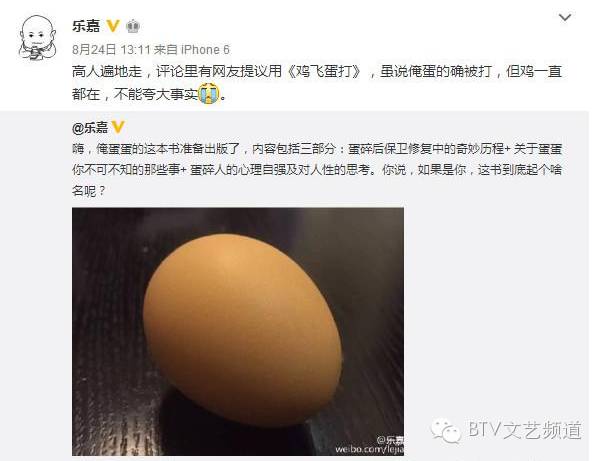Click the grey quoted repost area background

[495, 307]
